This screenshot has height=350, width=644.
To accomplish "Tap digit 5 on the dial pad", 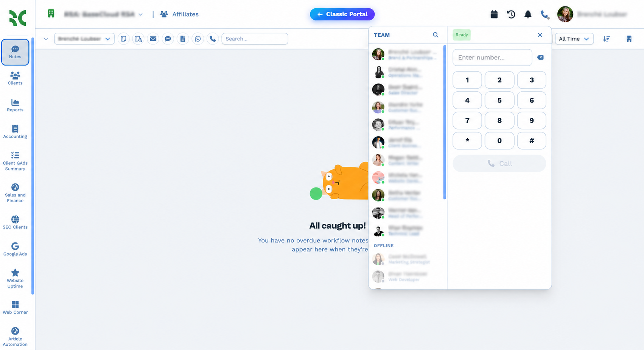I will pyautogui.click(x=499, y=100).
